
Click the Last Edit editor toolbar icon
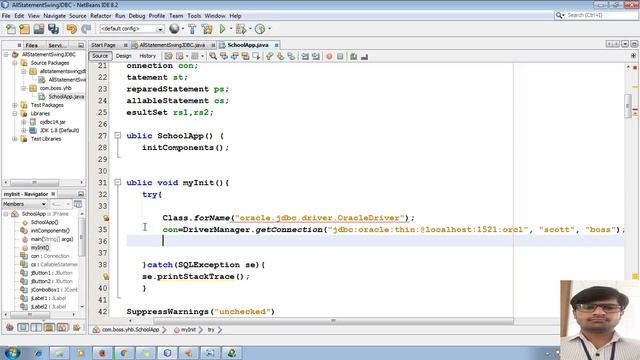168,56
